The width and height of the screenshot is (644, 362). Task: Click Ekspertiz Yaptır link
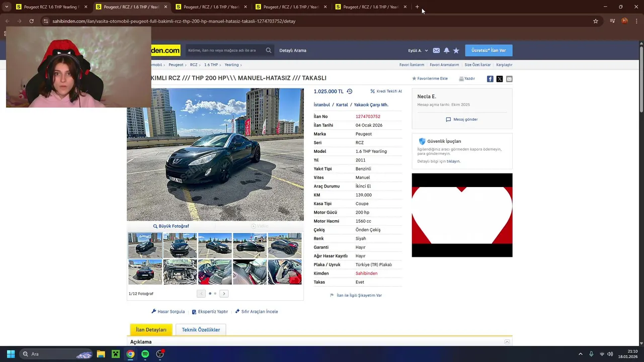click(210, 312)
